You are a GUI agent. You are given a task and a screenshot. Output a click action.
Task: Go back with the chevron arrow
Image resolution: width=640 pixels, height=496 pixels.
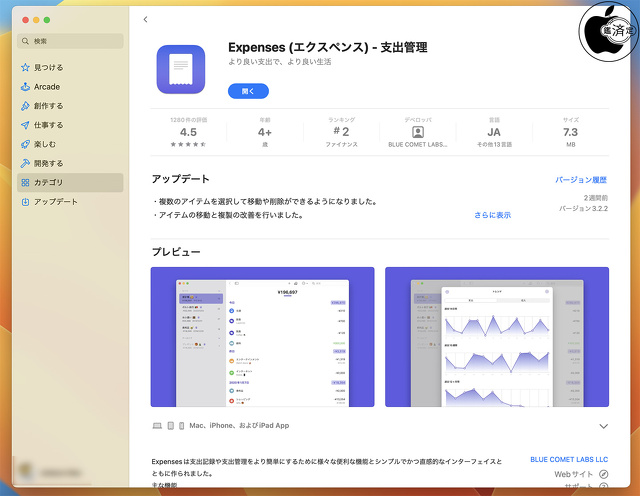click(145, 19)
